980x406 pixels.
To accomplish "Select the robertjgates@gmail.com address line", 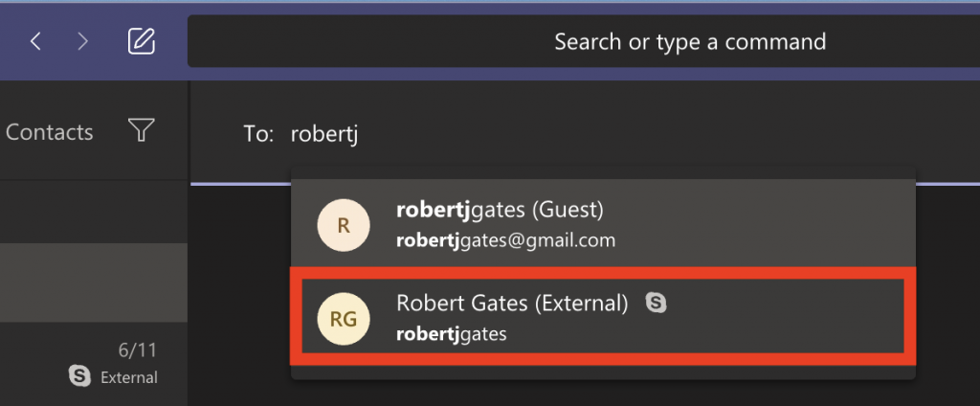I will (x=505, y=240).
